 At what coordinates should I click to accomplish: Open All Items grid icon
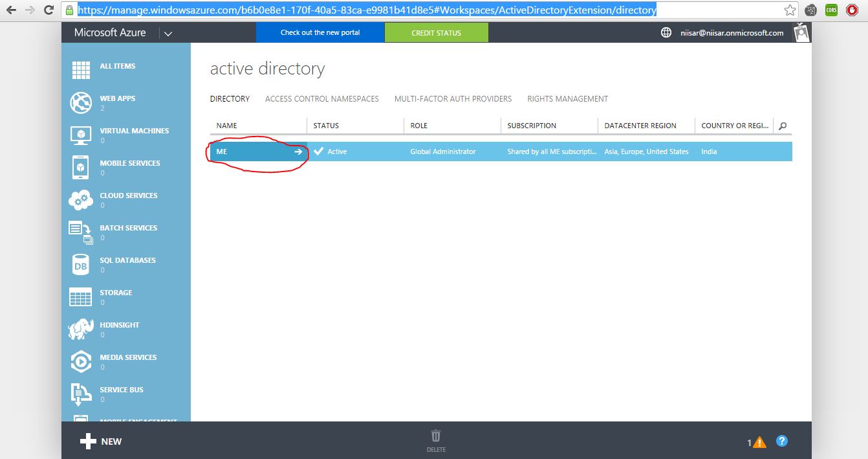[81, 70]
